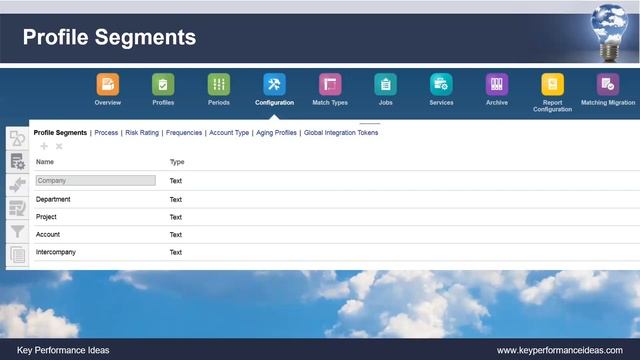The height and width of the screenshot is (360, 640).
Task: Click the shapes icon in left sidebar
Action: click(x=18, y=138)
